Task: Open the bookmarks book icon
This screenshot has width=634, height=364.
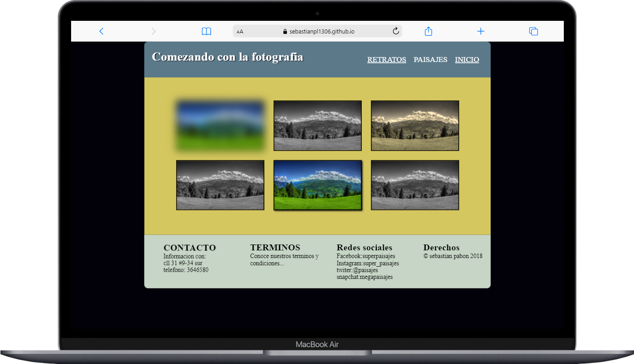Action: [207, 31]
